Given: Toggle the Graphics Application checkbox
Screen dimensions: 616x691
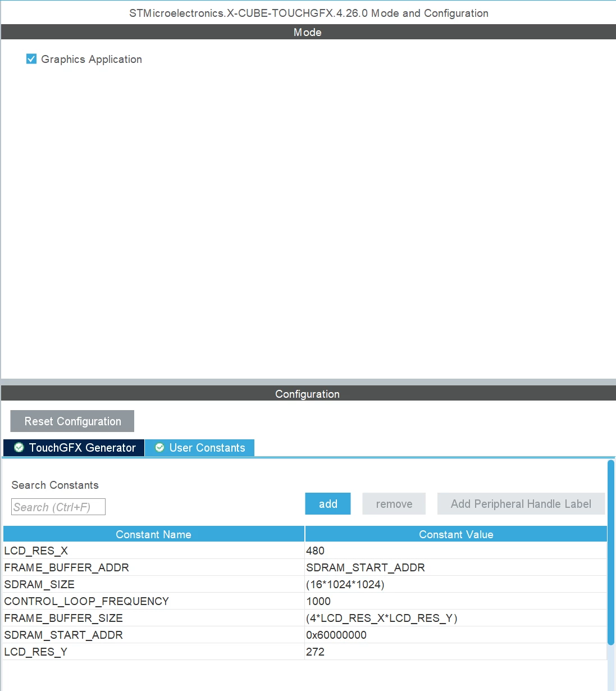Looking at the screenshot, I should [31, 59].
